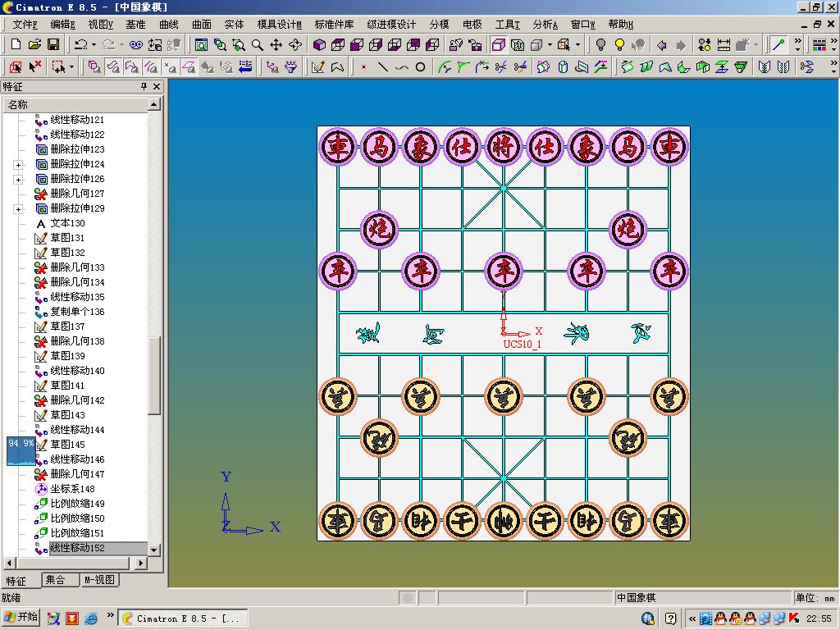Open the measure ruler tool
This screenshot has height=630, width=840.
pos(724,44)
